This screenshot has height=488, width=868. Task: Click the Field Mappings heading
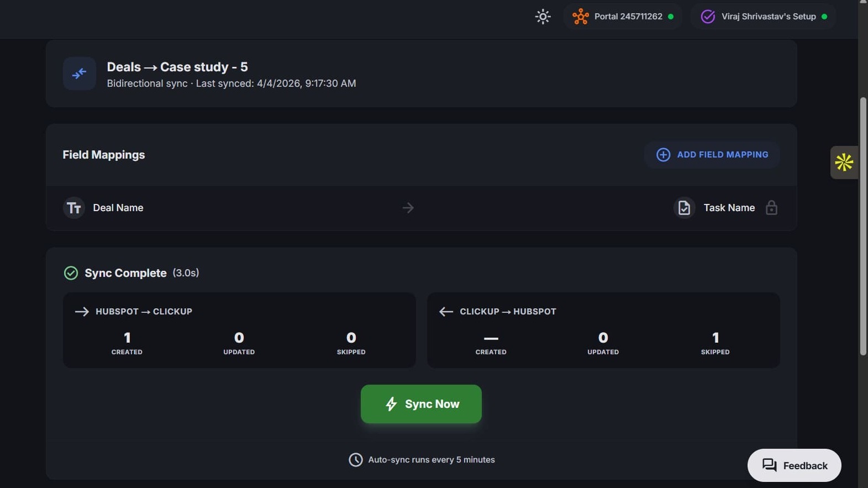coord(104,155)
